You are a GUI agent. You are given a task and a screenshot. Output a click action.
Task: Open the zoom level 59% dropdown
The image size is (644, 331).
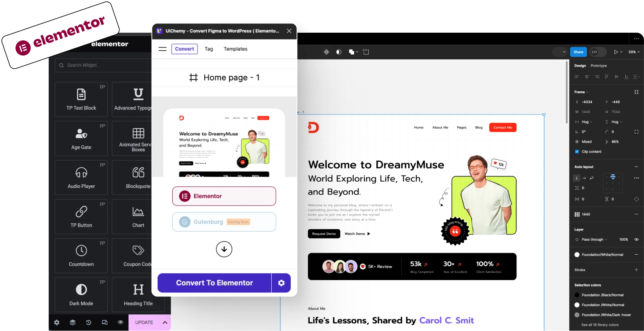point(634,52)
